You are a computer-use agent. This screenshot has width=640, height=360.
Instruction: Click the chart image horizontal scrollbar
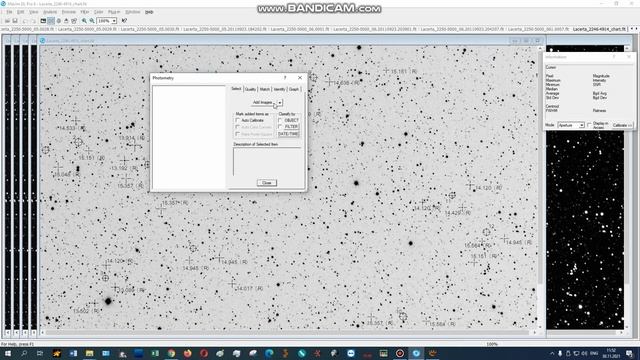coord(289,333)
